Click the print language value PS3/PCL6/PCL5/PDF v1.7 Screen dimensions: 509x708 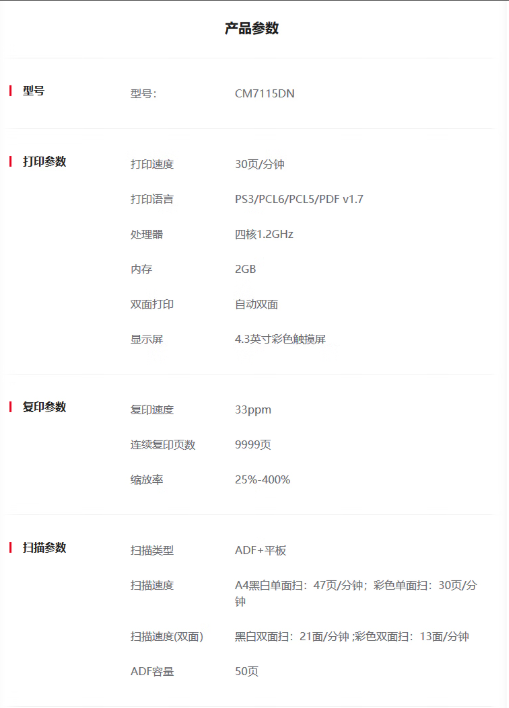pos(299,199)
